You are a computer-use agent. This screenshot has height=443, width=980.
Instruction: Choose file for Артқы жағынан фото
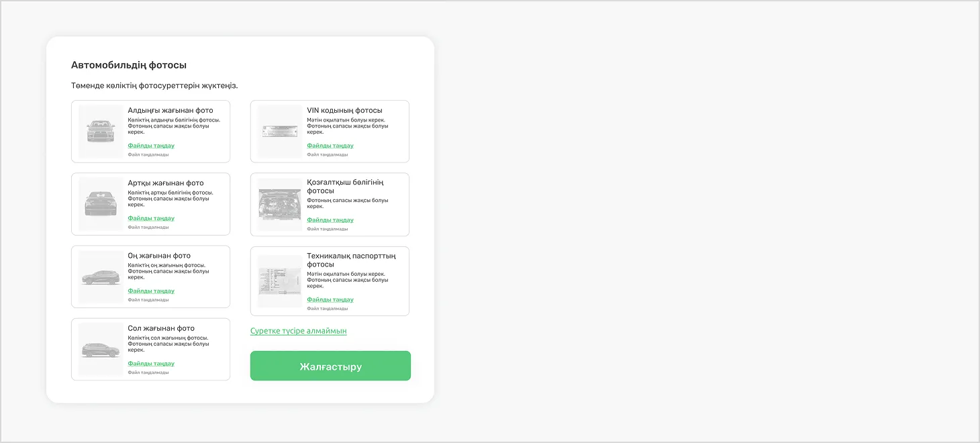click(x=151, y=218)
